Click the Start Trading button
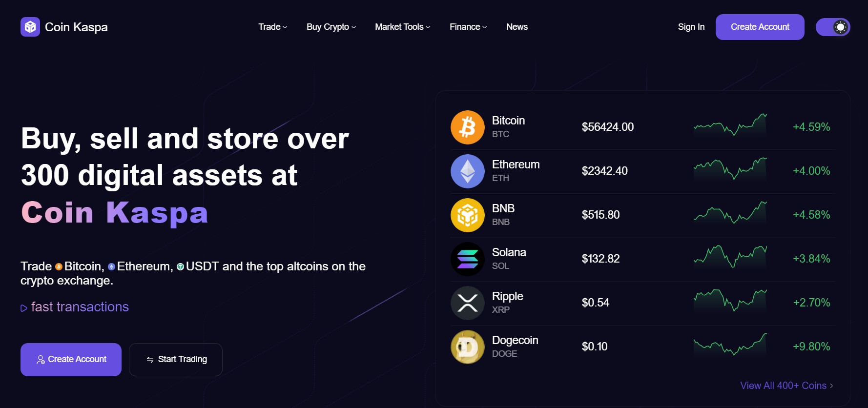868x408 pixels. (x=176, y=360)
